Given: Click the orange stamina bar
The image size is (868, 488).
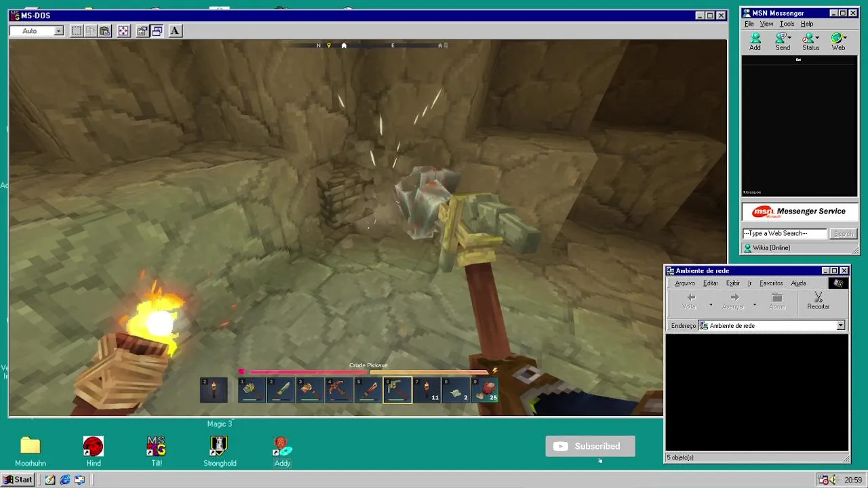Looking at the screenshot, I should coord(429,371).
